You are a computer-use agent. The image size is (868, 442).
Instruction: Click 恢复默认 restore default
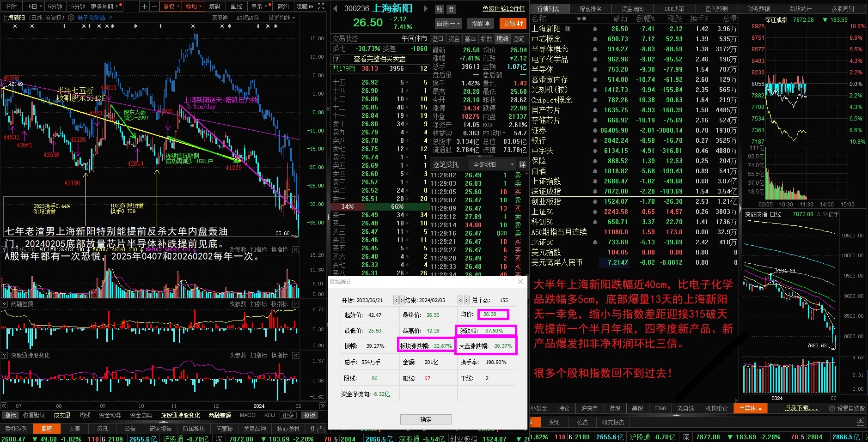[x=34, y=415]
